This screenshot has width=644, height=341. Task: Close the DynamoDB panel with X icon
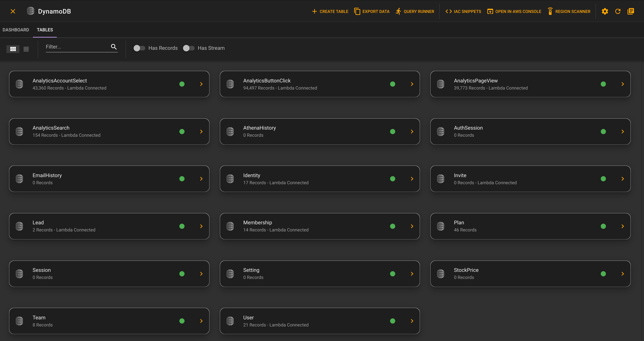point(13,11)
